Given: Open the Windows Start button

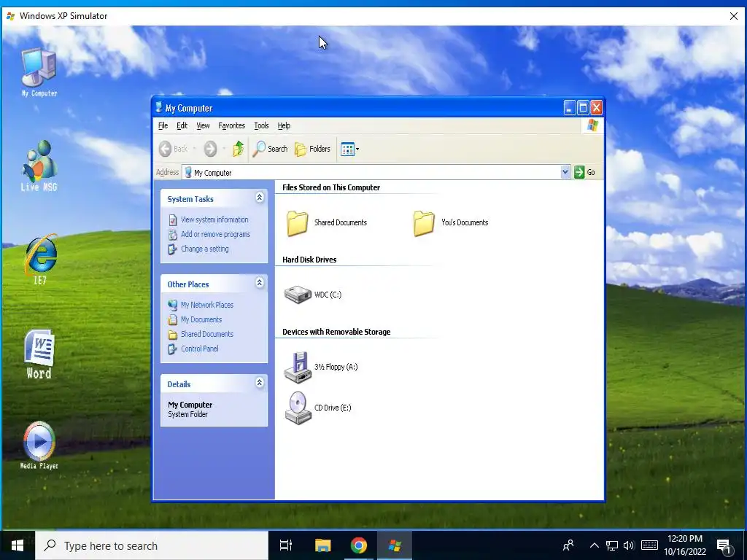Looking at the screenshot, I should [x=18, y=545].
